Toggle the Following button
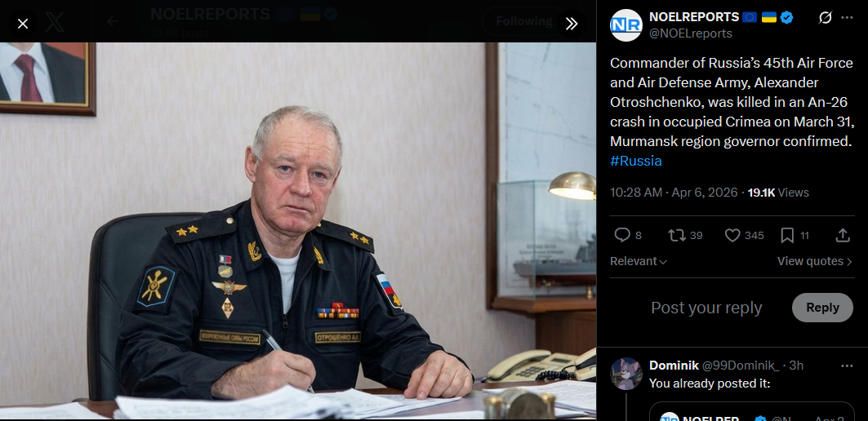 pyautogui.click(x=523, y=21)
